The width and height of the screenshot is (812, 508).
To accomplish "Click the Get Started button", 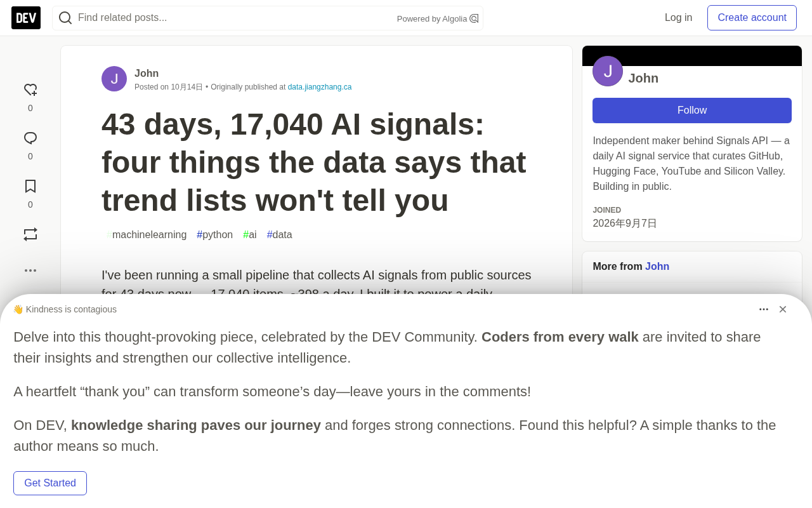I will click(x=50, y=483).
